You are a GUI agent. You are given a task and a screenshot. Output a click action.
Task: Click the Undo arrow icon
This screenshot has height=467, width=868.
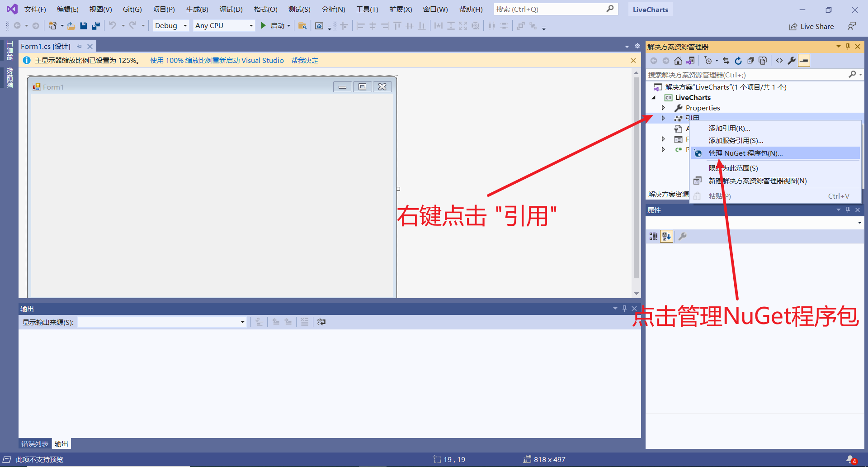[x=113, y=25]
